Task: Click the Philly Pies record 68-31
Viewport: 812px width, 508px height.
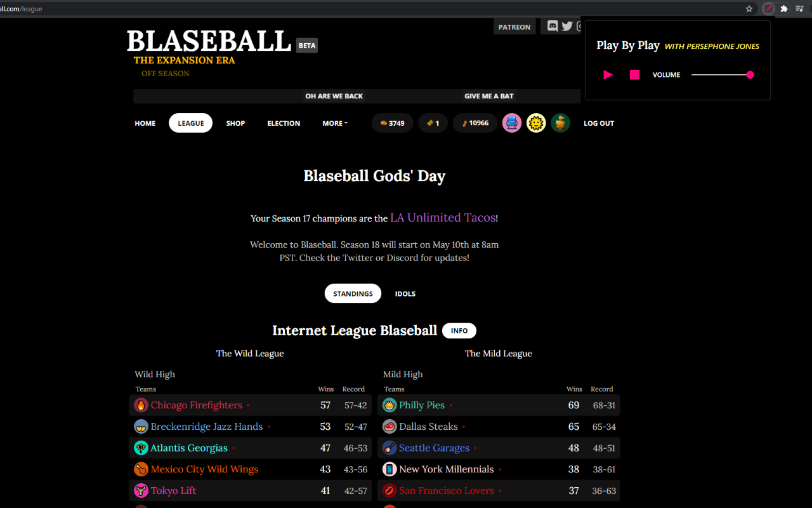Action: tap(604, 405)
